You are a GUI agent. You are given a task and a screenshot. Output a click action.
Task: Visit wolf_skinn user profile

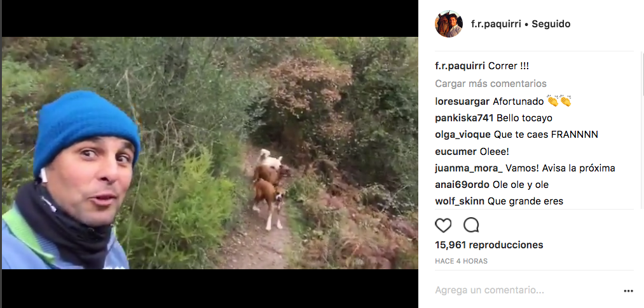pos(460,201)
